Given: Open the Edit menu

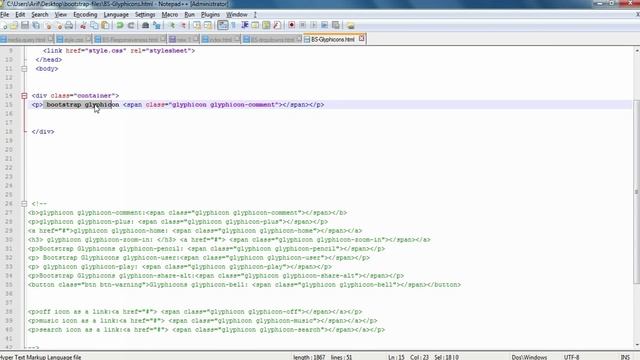Looking at the screenshot, I should (x=20, y=15).
